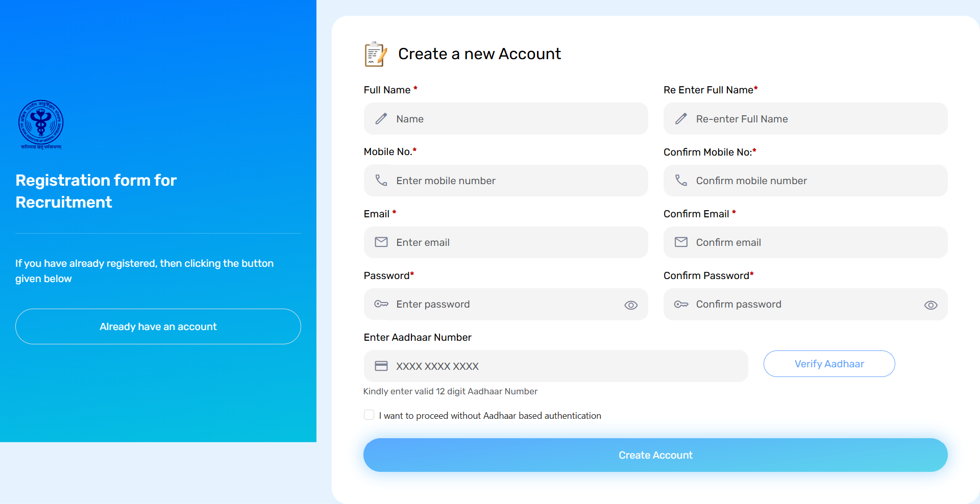Click the card icon in the Aadhaar number field
980x504 pixels.
tap(381, 366)
